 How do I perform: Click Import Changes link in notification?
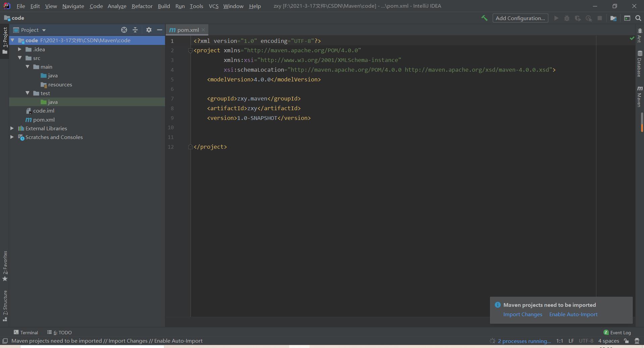pyautogui.click(x=523, y=314)
